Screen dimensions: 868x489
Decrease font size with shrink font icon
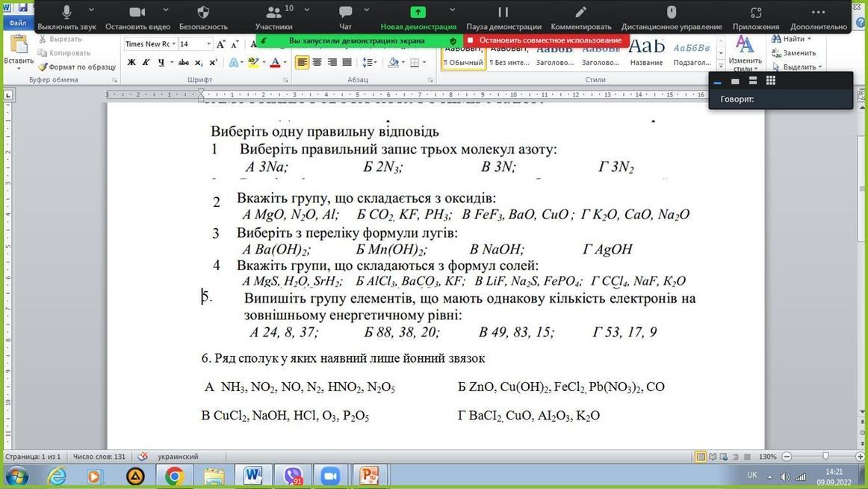tap(235, 44)
